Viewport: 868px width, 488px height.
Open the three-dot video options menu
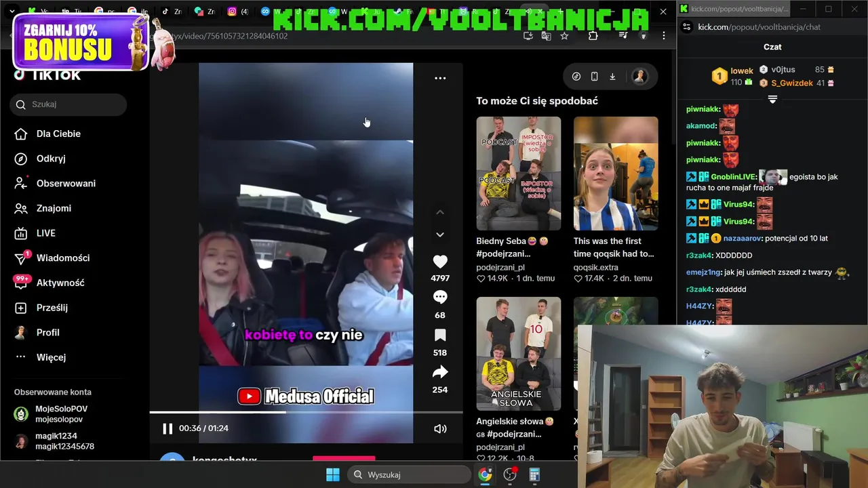click(x=440, y=78)
